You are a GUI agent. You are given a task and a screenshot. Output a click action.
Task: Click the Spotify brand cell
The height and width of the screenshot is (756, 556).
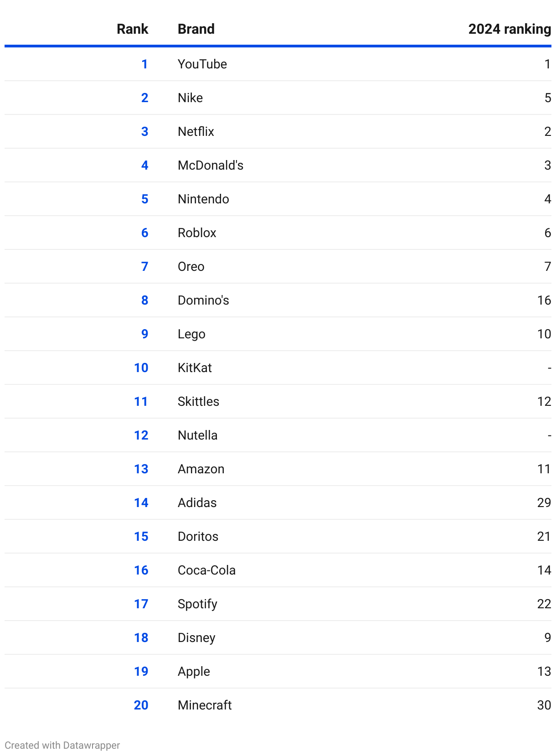point(197,604)
